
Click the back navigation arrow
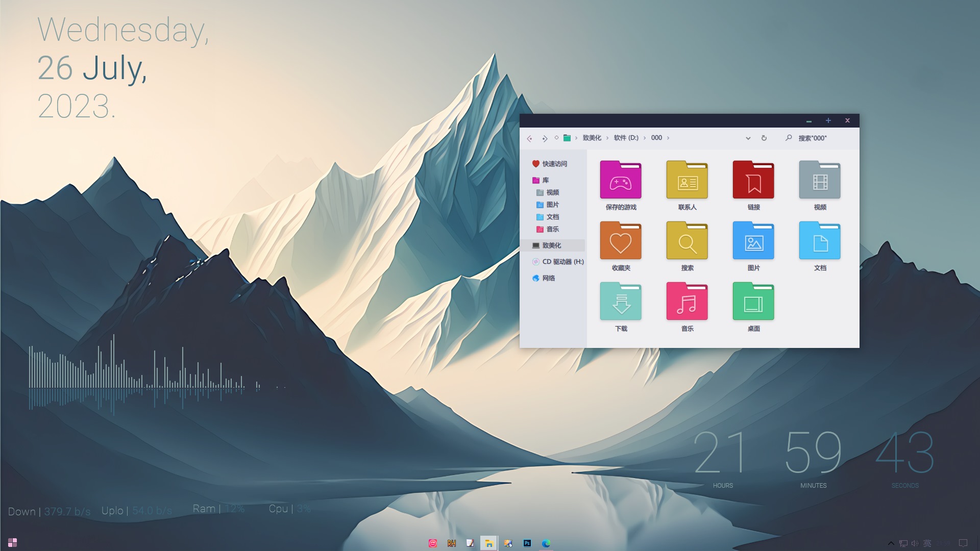(530, 138)
